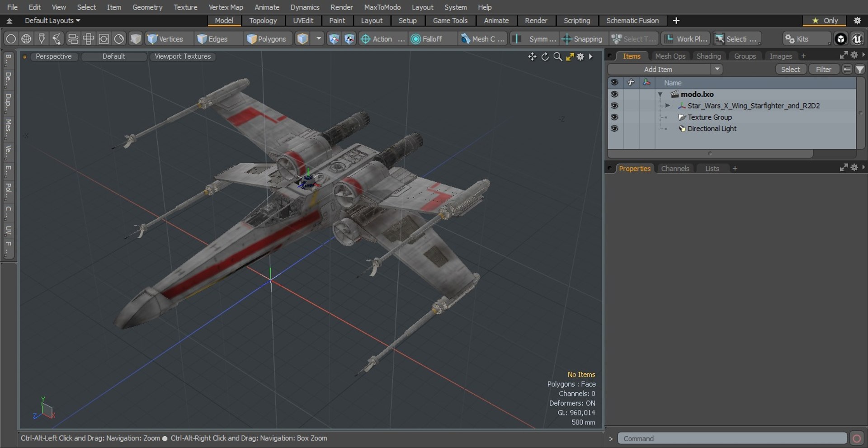This screenshot has height=448, width=868.
Task: Open the Channels tab
Action: tap(675, 169)
